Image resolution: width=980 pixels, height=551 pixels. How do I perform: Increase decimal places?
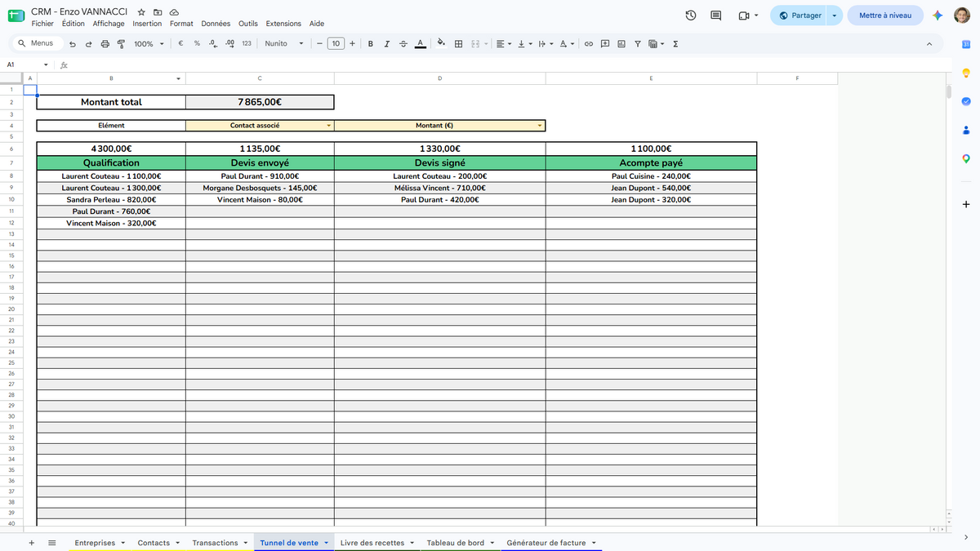click(229, 43)
